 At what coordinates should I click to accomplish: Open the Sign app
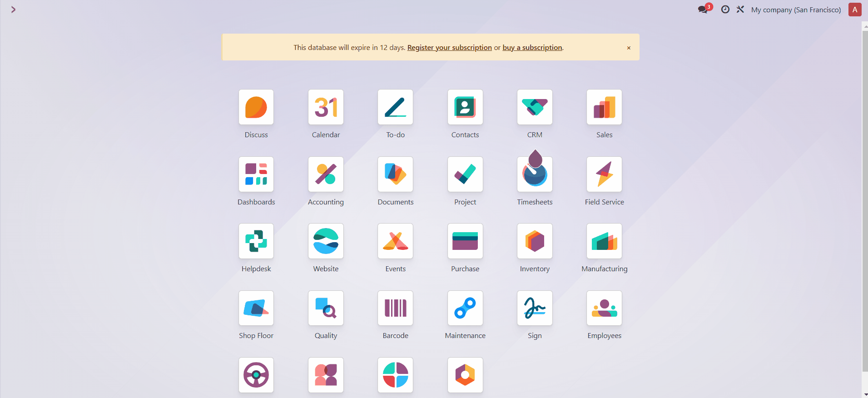[535, 308]
